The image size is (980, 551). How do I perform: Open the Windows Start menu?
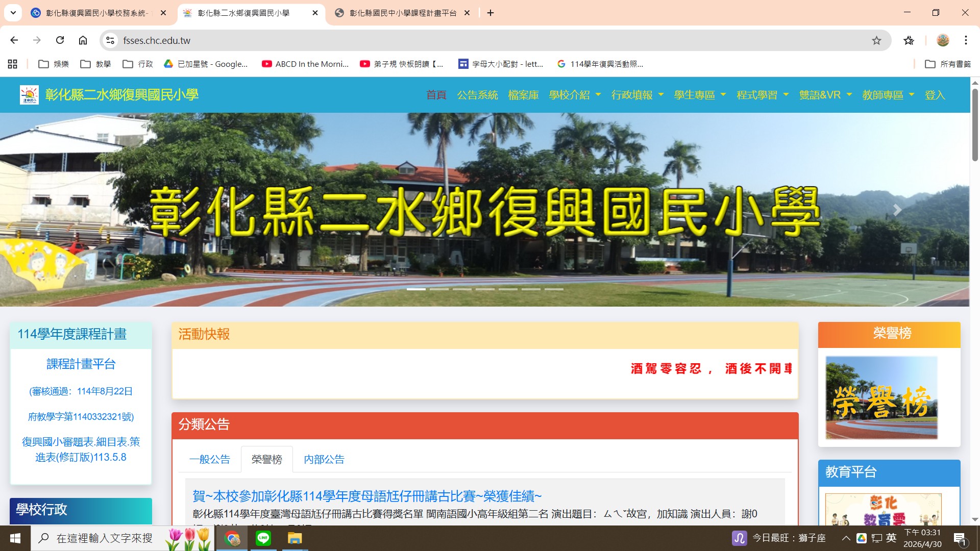[x=15, y=538]
